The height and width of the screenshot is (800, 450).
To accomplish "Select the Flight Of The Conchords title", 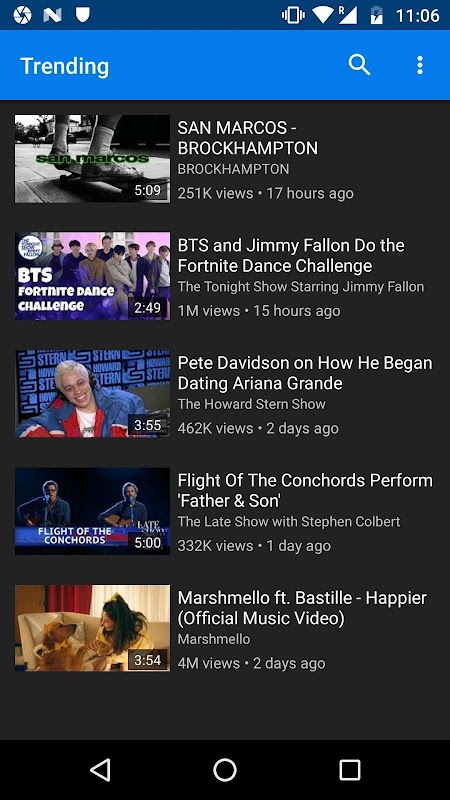I will point(305,490).
